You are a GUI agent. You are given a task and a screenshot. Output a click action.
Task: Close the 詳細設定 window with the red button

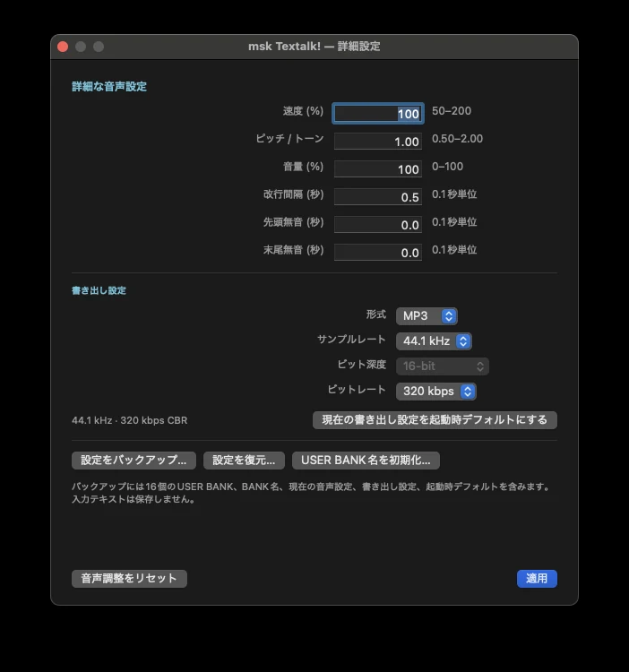(x=63, y=47)
